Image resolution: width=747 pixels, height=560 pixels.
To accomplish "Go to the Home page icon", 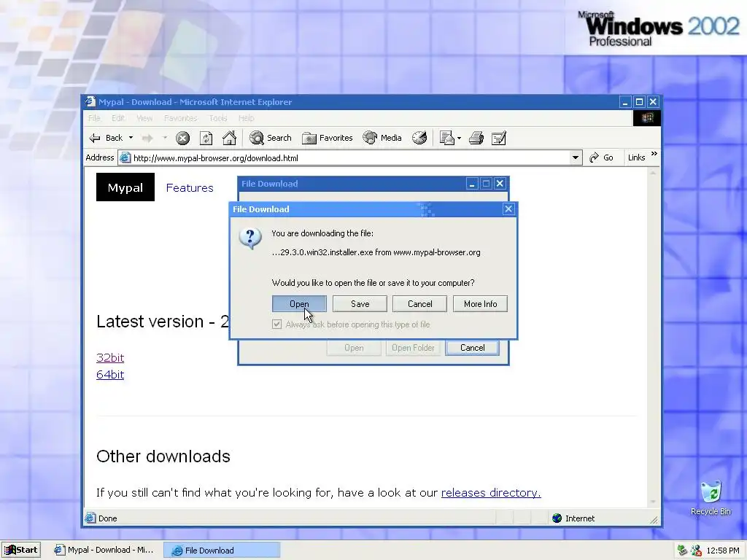I will point(229,138).
